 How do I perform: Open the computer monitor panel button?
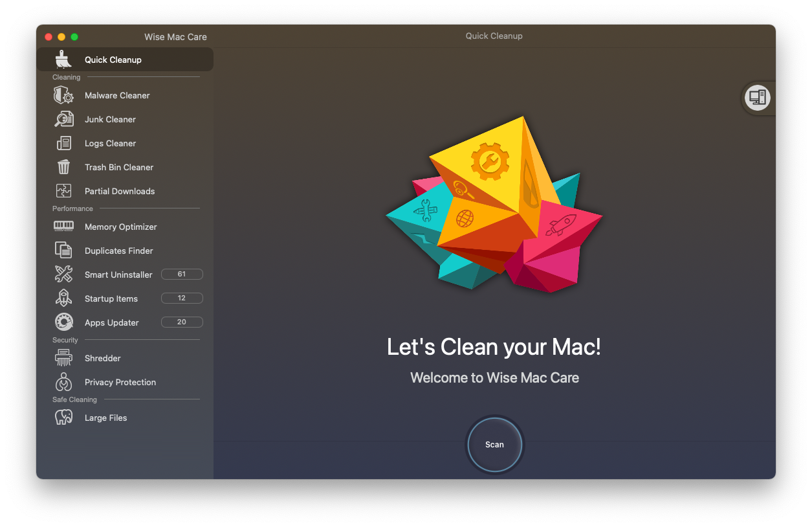coord(756,98)
